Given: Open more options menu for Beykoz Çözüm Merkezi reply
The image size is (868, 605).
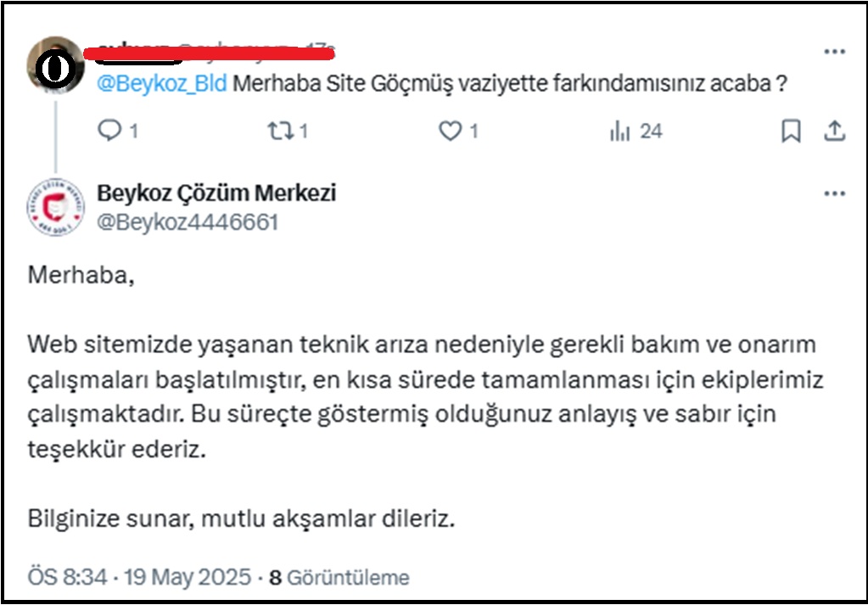Looking at the screenshot, I should 835,193.
